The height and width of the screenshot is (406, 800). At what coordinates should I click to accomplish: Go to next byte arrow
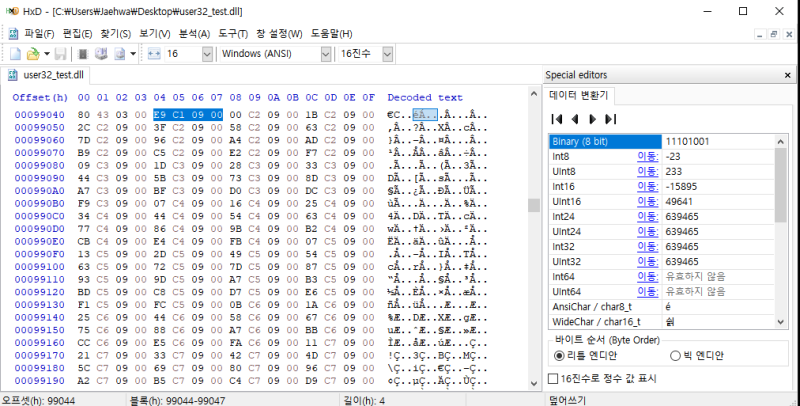pyautogui.click(x=592, y=119)
